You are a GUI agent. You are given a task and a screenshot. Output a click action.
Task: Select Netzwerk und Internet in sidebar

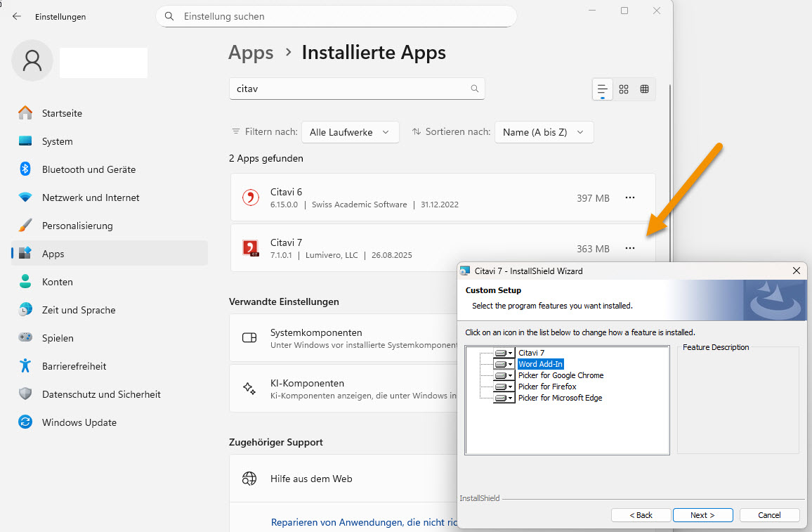[x=91, y=197]
